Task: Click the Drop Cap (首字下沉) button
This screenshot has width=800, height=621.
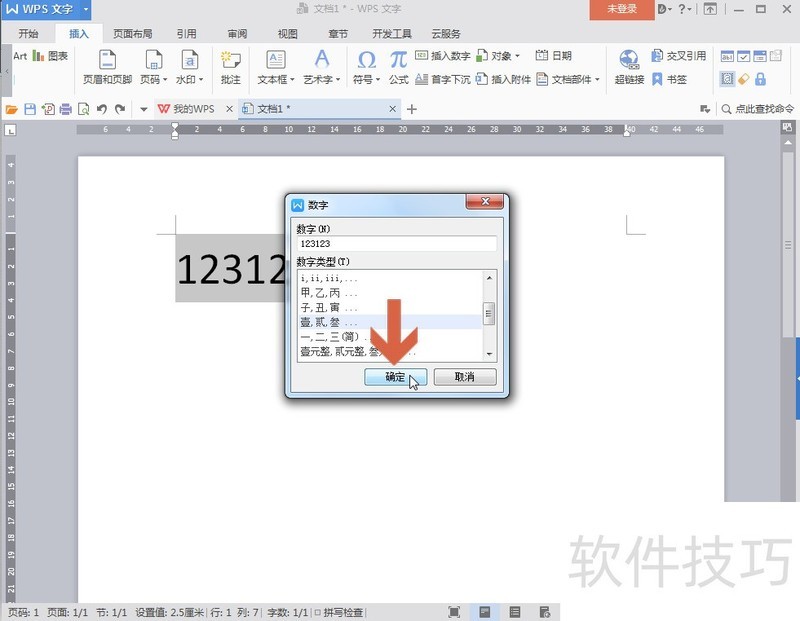Action: pyautogui.click(x=443, y=79)
